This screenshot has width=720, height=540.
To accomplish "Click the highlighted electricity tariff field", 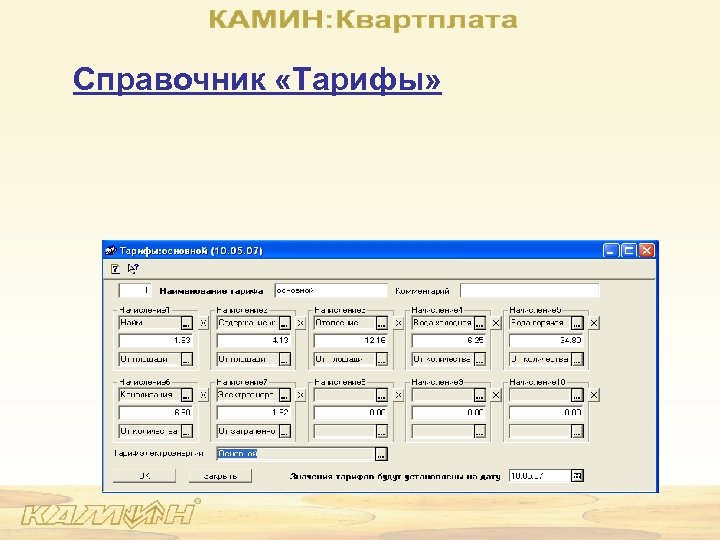I will (x=296, y=454).
